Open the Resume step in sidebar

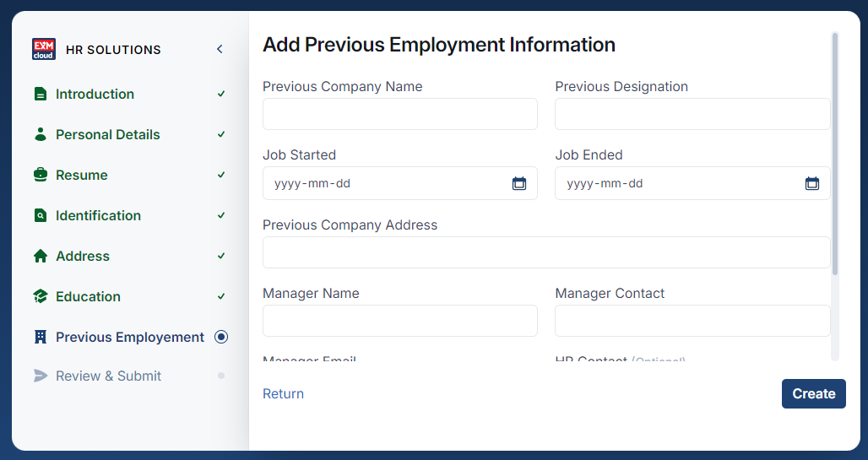pos(81,175)
